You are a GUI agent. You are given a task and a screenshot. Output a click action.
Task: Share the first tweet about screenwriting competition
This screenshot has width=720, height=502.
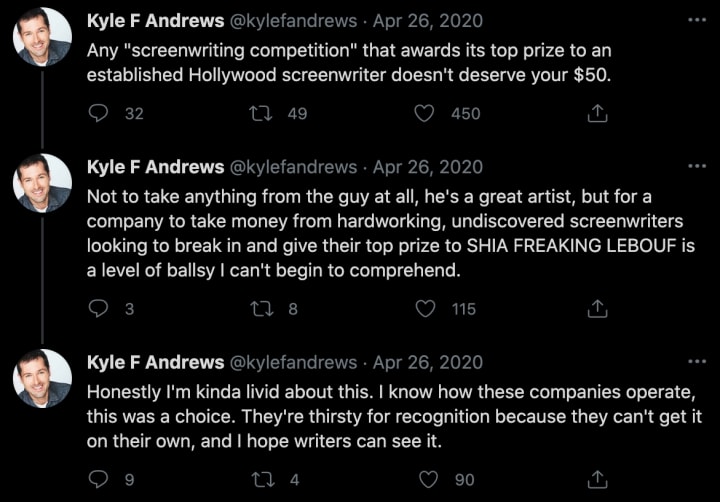597,114
